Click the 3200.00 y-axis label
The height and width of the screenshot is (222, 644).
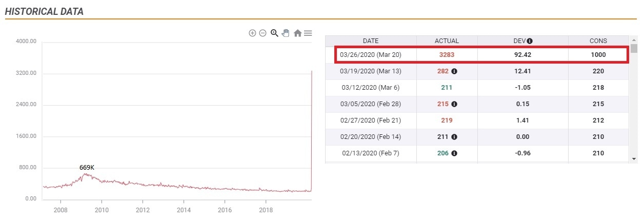26,73
